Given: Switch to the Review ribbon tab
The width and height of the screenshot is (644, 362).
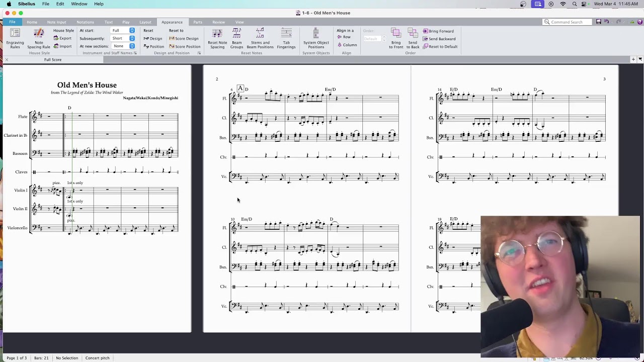Looking at the screenshot, I should coord(218,22).
